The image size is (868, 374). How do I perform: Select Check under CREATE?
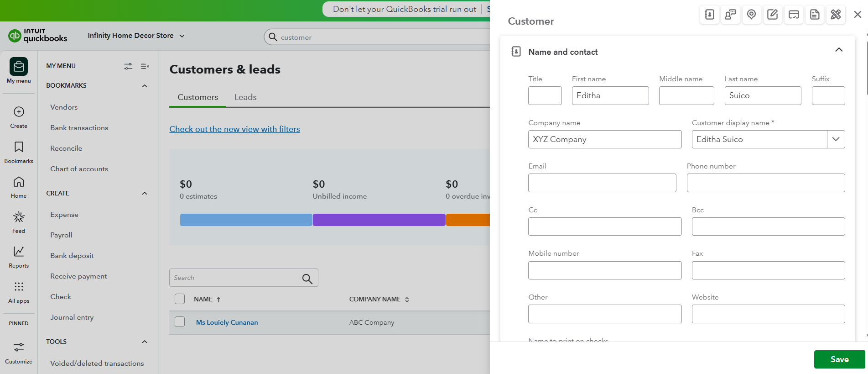click(61, 297)
